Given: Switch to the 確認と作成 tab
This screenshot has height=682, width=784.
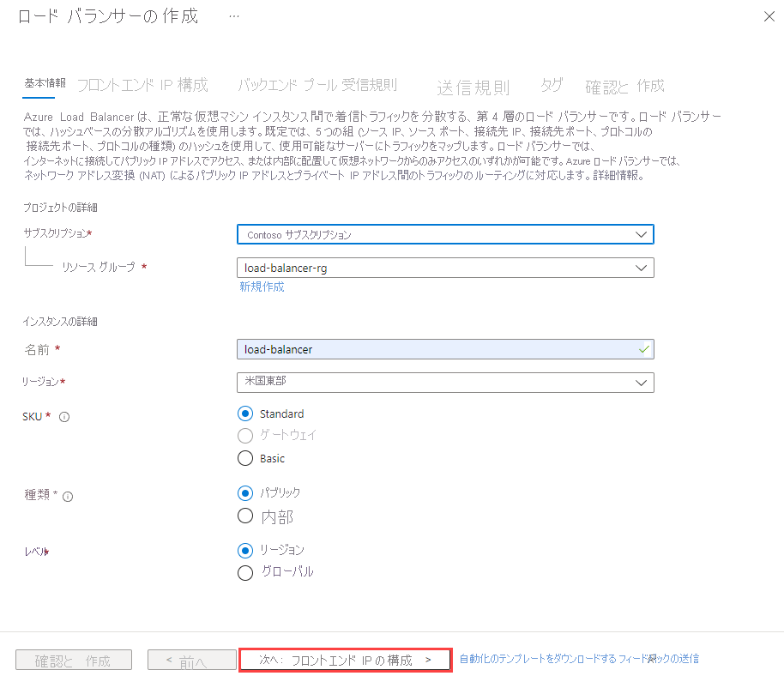Looking at the screenshot, I should [624, 87].
